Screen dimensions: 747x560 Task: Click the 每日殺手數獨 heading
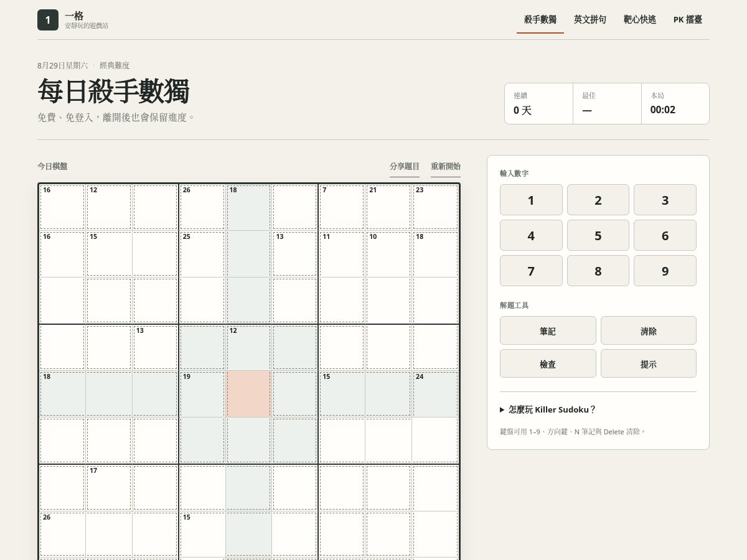pyautogui.click(x=113, y=91)
